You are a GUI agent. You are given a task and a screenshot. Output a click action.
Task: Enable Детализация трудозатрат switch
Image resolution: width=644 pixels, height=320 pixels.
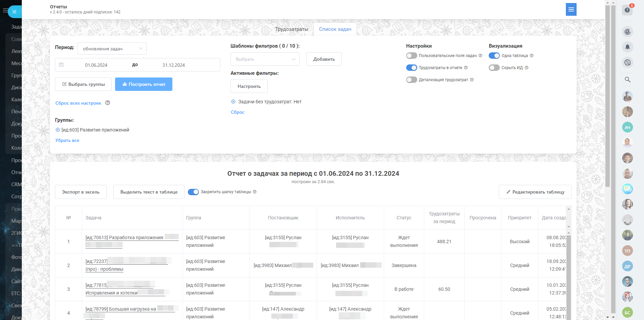(412, 80)
